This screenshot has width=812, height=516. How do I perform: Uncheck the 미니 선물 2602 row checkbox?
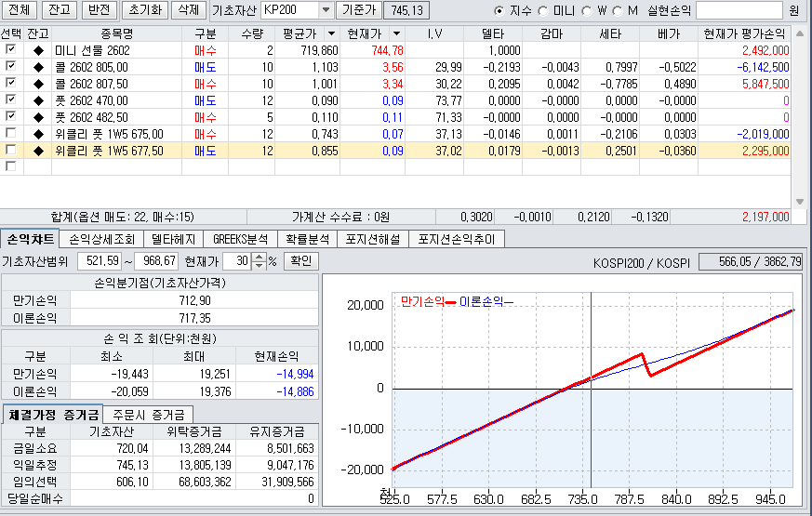10,49
